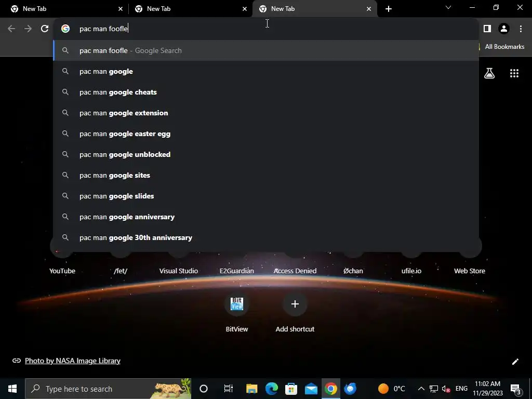Click the 0°C weather widget
The image size is (532, 399).
tap(392, 389)
